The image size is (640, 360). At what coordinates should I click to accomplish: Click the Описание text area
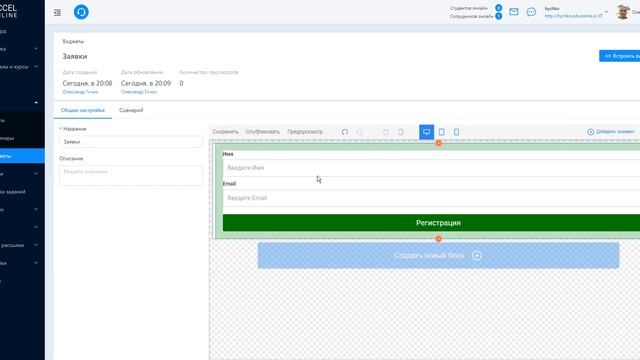pos(131,176)
